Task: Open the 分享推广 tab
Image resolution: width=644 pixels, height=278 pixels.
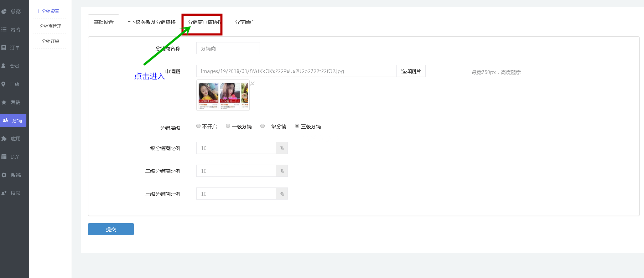Action: click(x=245, y=22)
